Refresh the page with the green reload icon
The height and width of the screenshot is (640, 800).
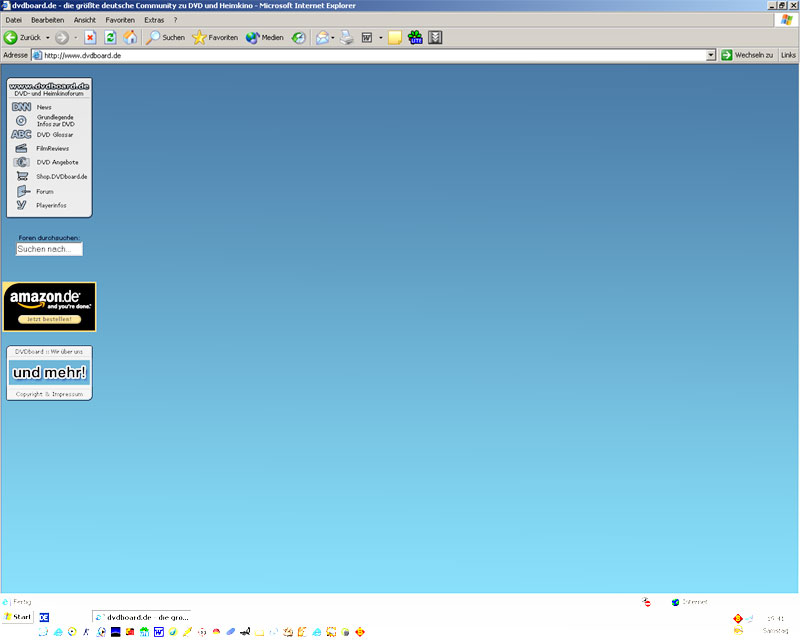point(110,37)
